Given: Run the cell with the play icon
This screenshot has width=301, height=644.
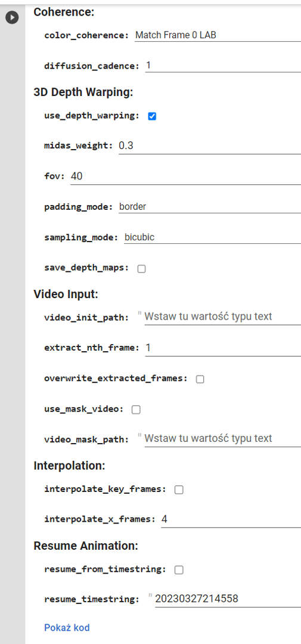Looking at the screenshot, I should [x=13, y=18].
